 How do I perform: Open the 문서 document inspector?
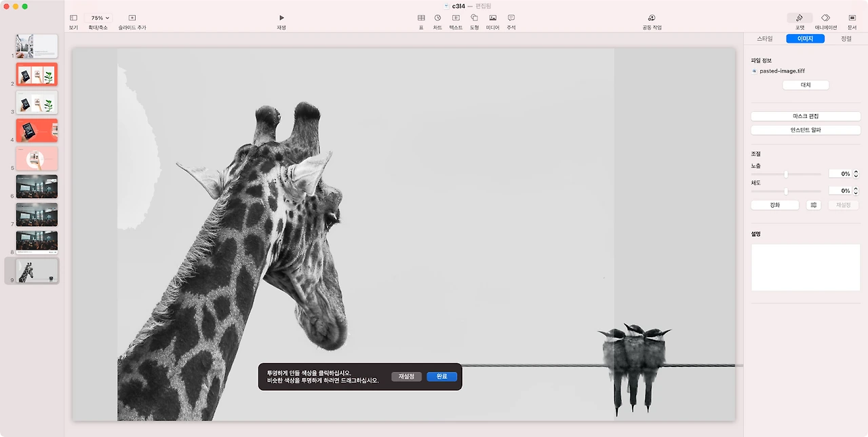click(x=852, y=18)
